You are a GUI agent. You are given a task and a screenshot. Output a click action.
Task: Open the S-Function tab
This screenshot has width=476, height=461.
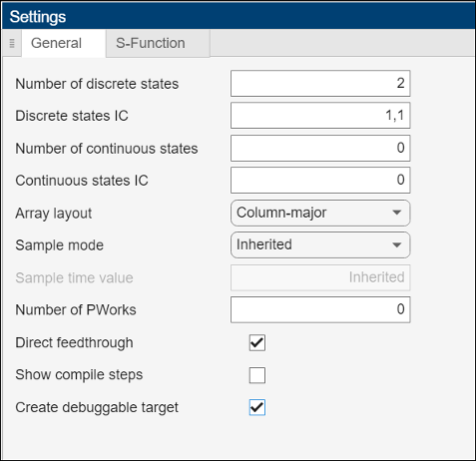158,43
